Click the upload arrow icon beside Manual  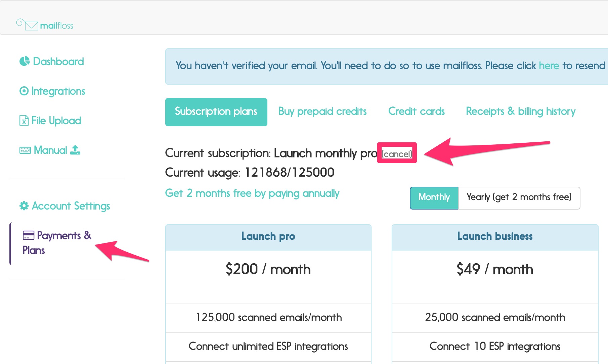(75, 150)
